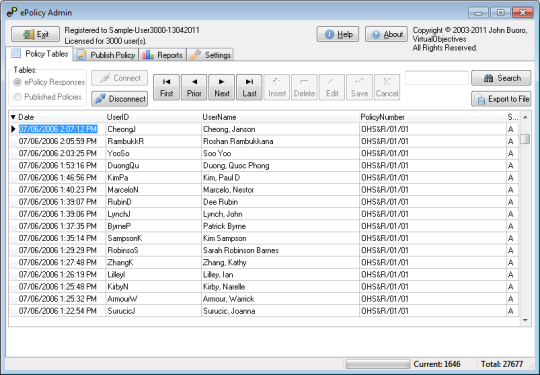Click the ePolicy Admin title bar icon

[12, 12]
